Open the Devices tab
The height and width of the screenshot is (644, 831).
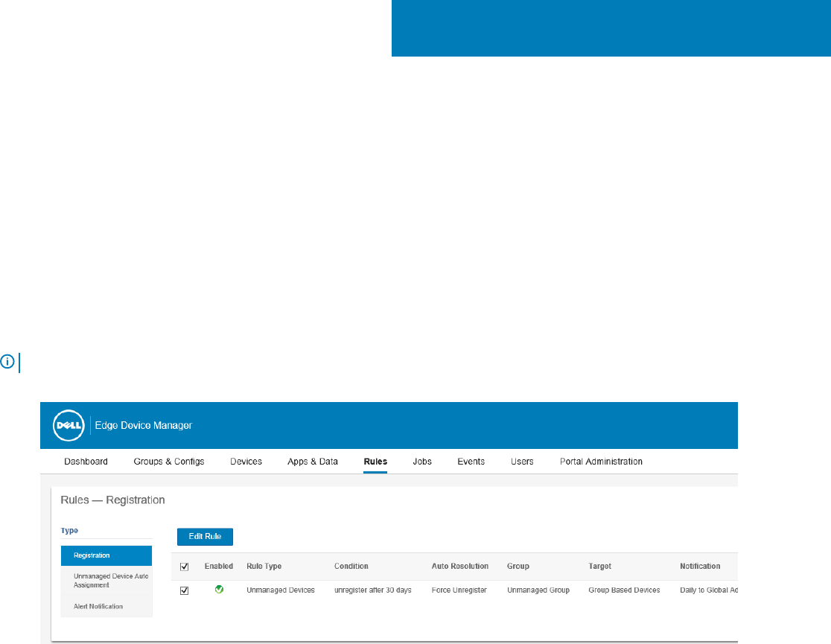click(x=246, y=462)
